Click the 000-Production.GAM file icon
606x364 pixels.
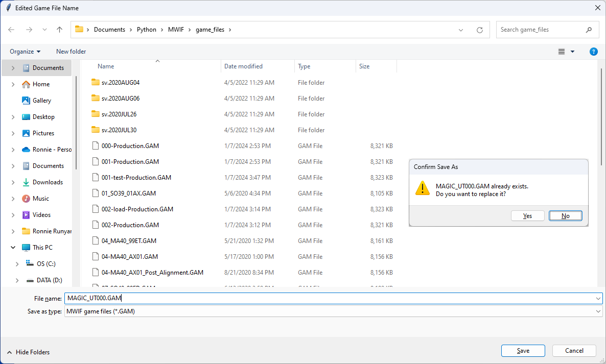pyautogui.click(x=95, y=146)
